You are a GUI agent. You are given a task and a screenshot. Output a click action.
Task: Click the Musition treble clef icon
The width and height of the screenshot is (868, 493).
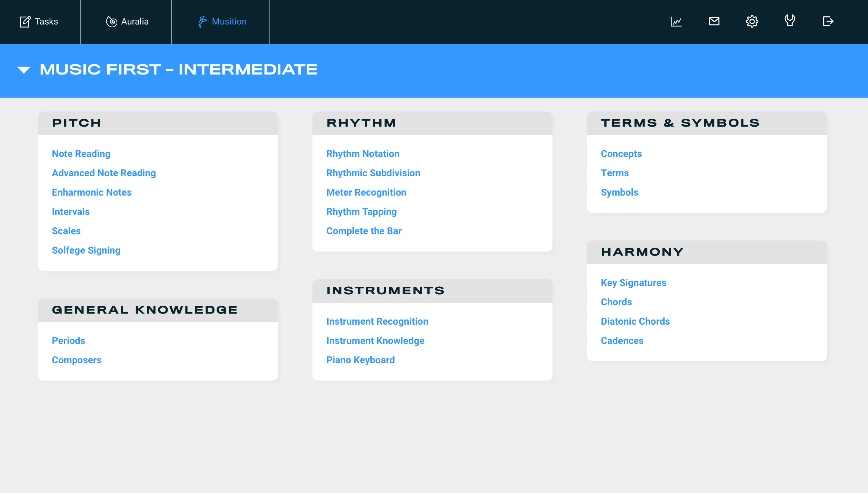pyautogui.click(x=202, y=22)
